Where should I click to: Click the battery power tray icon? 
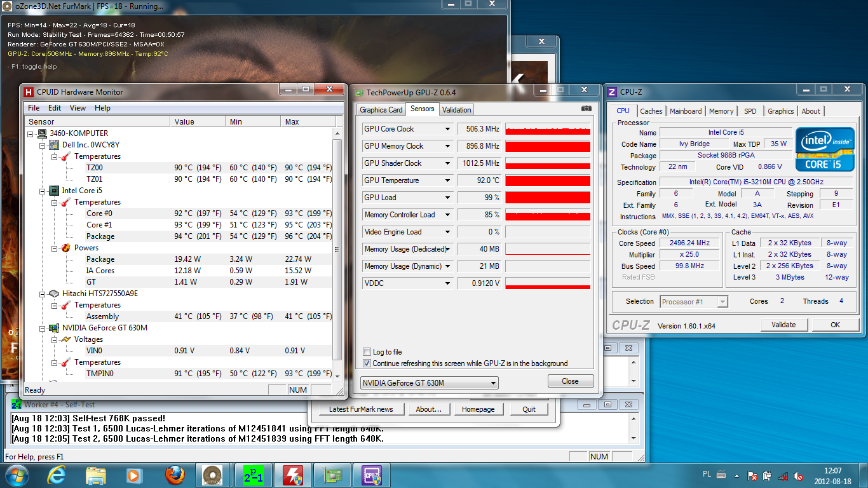click(x=768, y=476)
